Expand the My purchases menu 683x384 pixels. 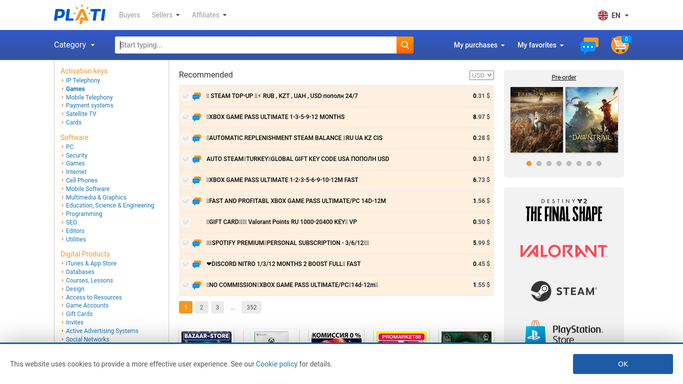[479, 45]
